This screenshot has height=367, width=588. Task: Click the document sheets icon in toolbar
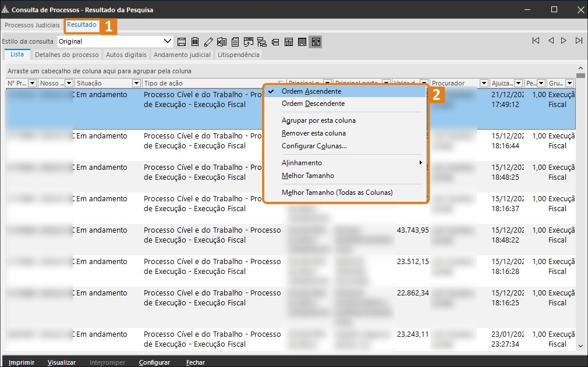[x=235, y=41]
